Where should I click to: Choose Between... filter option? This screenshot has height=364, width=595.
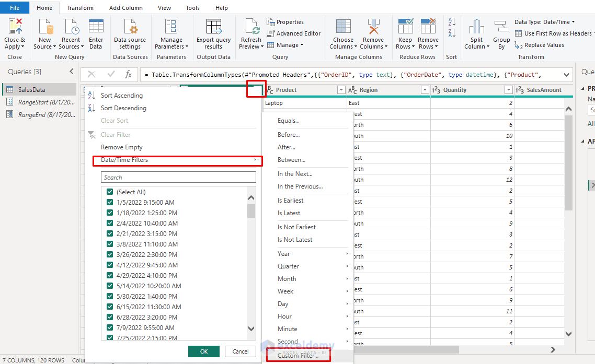291,160
